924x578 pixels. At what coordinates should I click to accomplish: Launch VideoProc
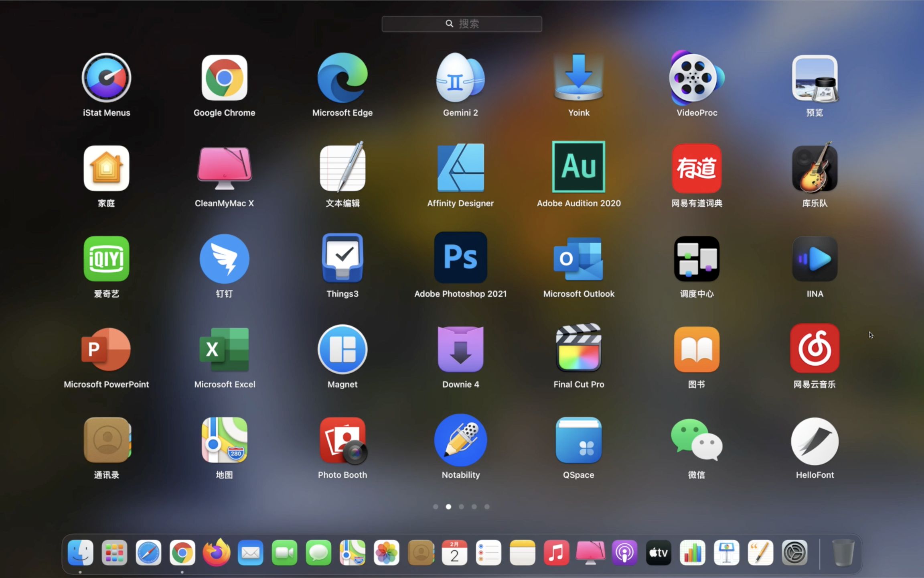coord(697,77)
